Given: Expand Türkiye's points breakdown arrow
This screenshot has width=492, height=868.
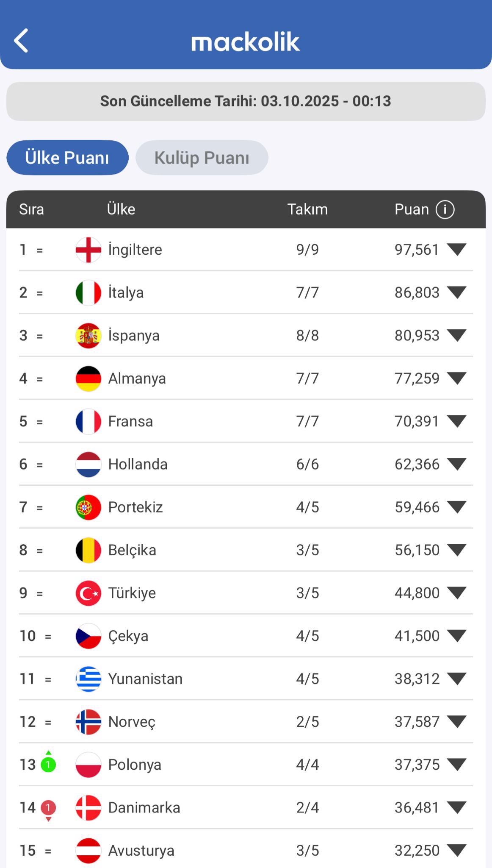Looking at the screenshot, I should click(x=456, y=593).
